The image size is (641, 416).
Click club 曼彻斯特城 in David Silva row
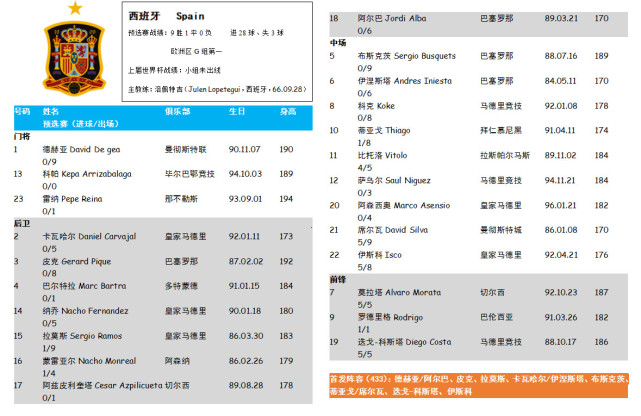click(x=501, y=230)
